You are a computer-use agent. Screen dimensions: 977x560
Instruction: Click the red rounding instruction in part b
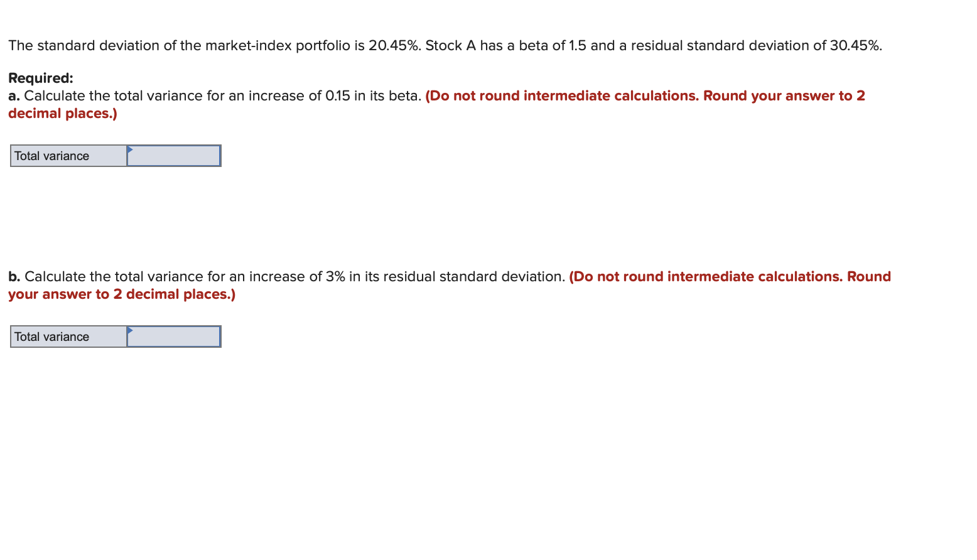pyautogui.click(x=728, y=276)
